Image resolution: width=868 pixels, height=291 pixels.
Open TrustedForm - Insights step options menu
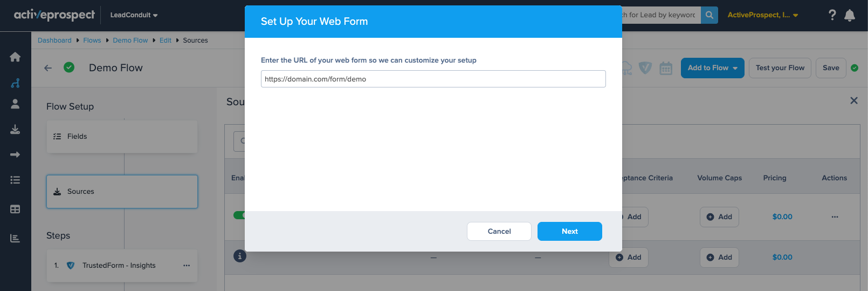tap(187, 266)
